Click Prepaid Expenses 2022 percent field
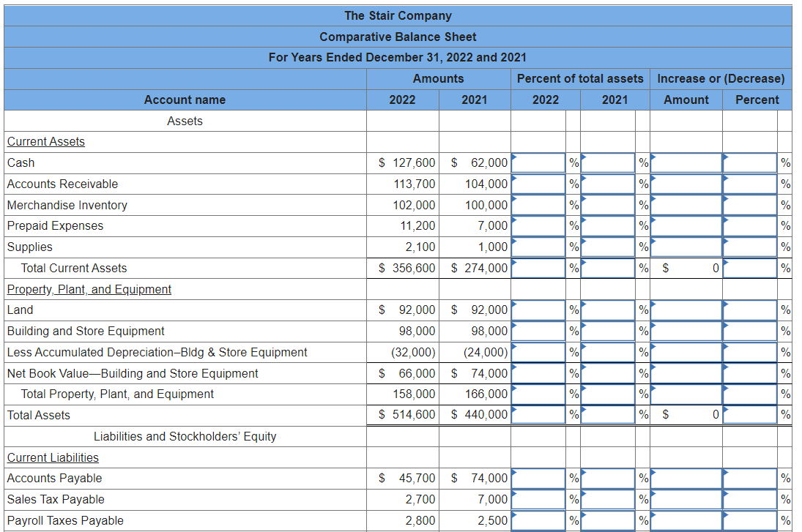802x532 pixels. (x=538, y=226)
